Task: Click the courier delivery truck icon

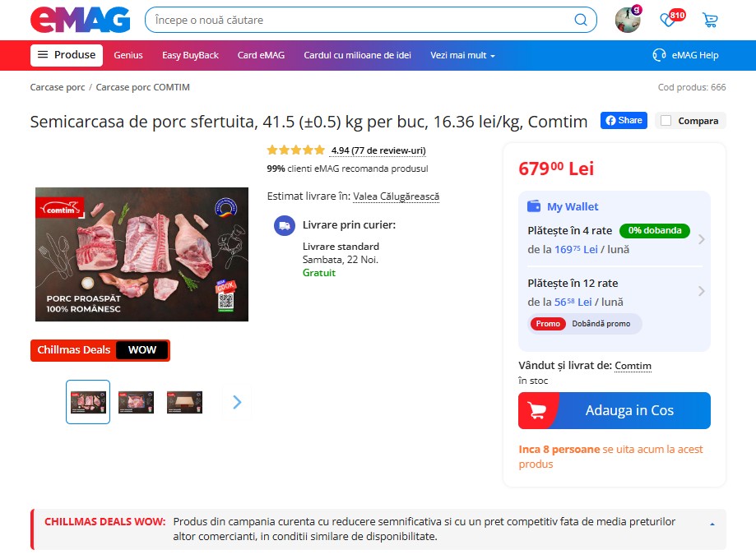Action: coord(285,225)
